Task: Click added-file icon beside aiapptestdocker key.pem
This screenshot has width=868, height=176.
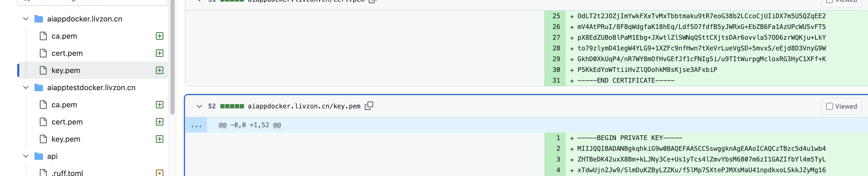Action: point(160,139)
